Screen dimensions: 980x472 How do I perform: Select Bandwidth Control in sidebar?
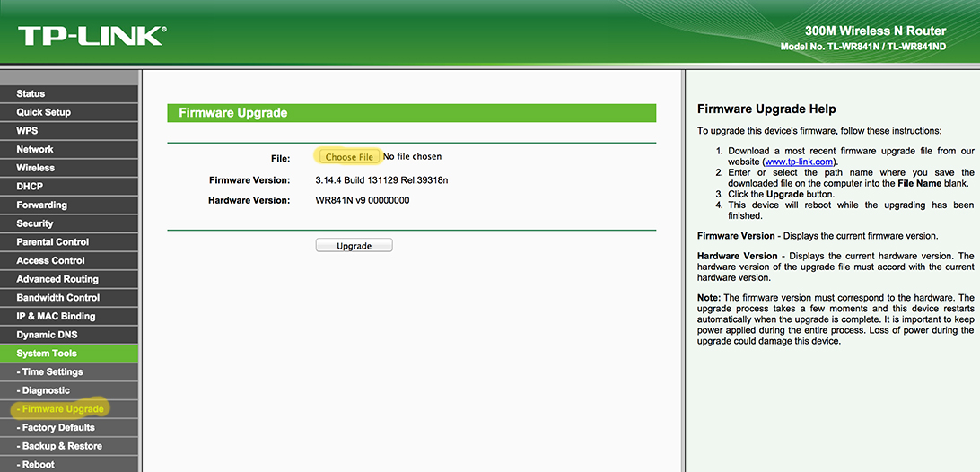pos(57,298)
